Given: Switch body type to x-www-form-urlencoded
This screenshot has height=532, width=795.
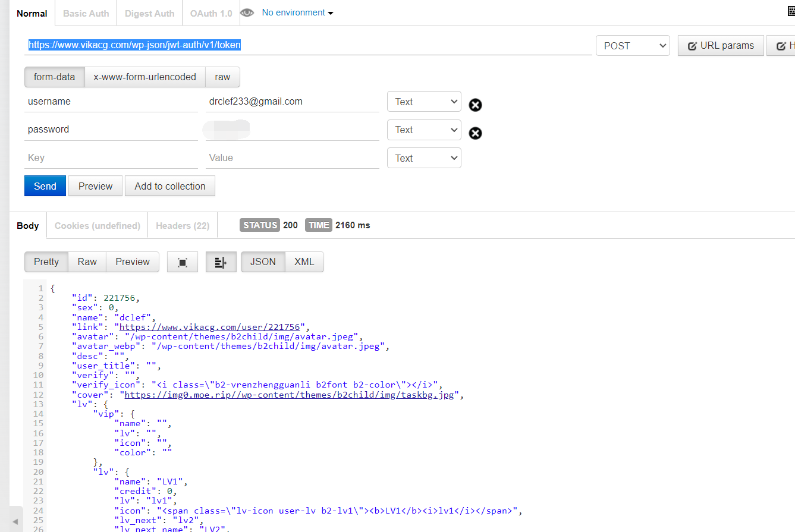Looking at the screenshot, I should pyautogui.click(x=144, y=77).
